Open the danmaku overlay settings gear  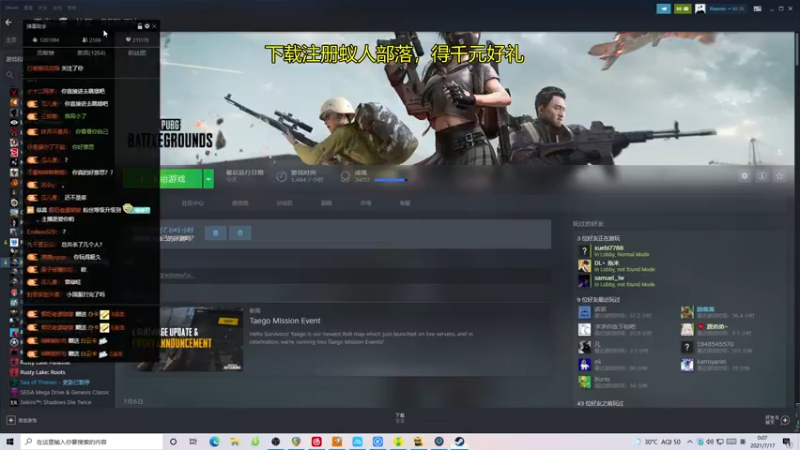147,26
